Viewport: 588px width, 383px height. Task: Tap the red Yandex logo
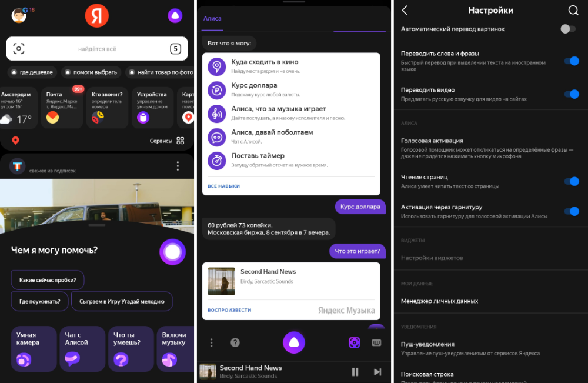coord(97,16)
